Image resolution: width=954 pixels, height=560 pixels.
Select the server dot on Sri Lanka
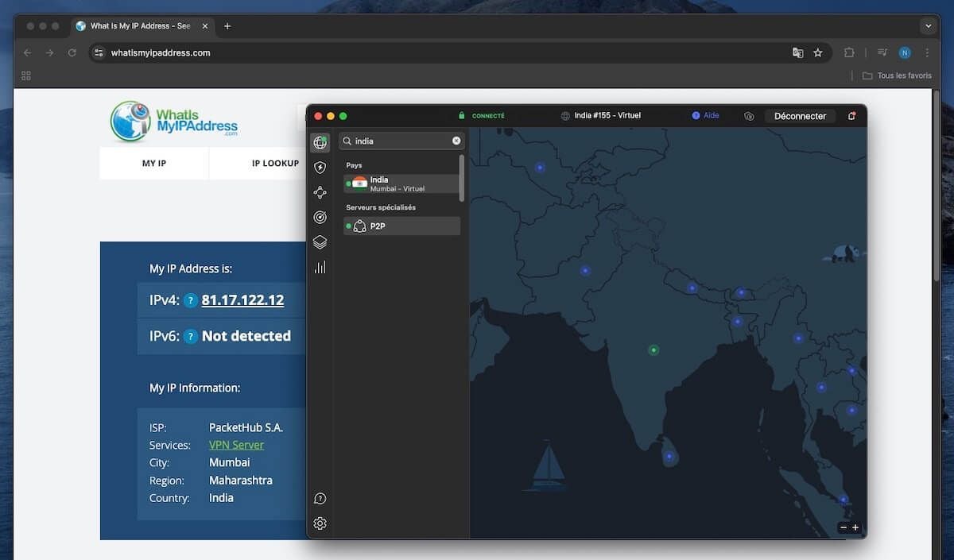[669, 456]
